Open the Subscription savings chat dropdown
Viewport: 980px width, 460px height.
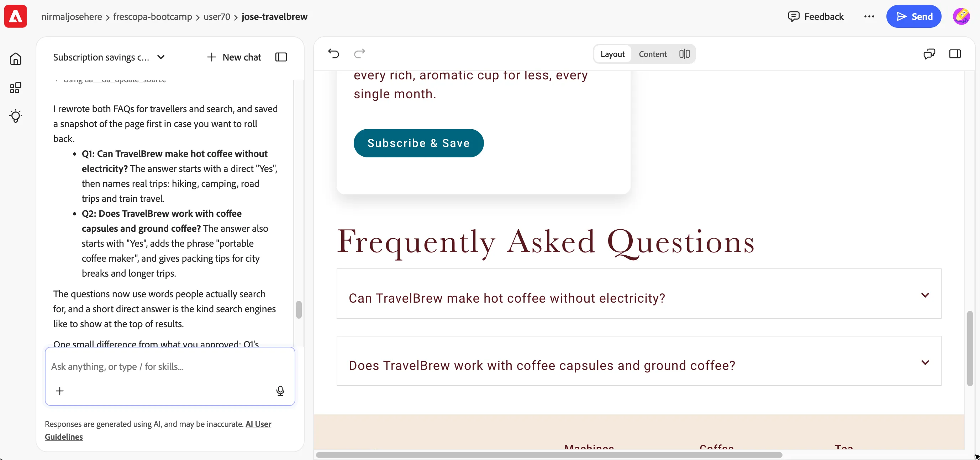(x=109, y=57)
